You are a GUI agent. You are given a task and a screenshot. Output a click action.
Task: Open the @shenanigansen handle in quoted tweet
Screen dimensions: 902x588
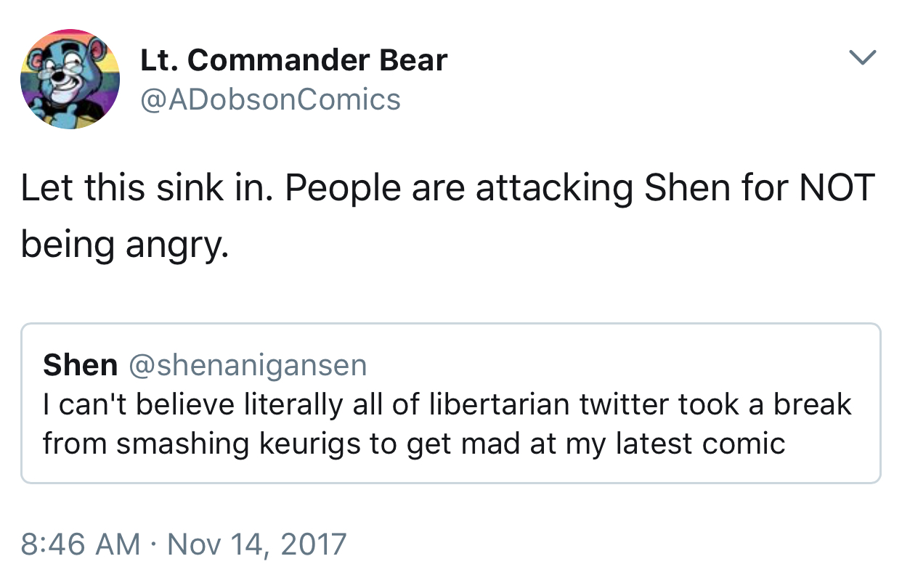[x=248, y=365]
